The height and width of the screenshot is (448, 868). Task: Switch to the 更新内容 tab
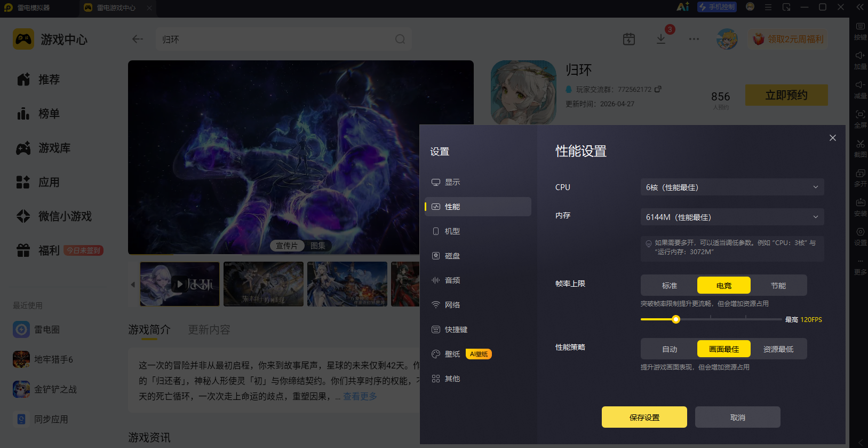pyautogui.click(x=209, y=329)
